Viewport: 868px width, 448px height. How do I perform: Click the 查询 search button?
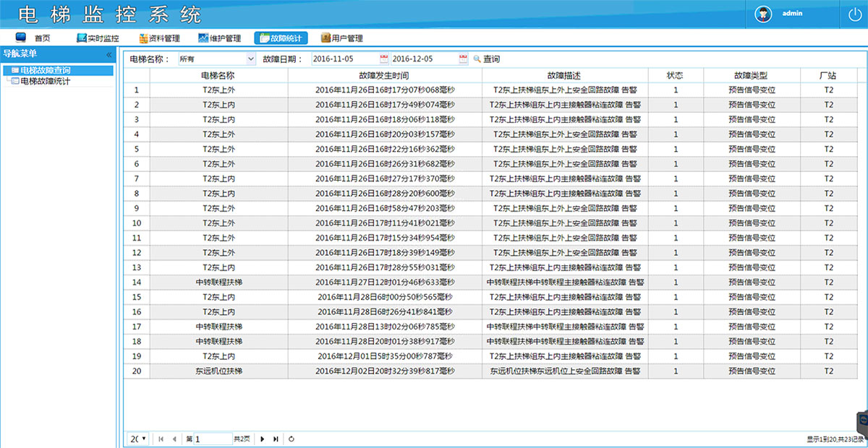486,59
